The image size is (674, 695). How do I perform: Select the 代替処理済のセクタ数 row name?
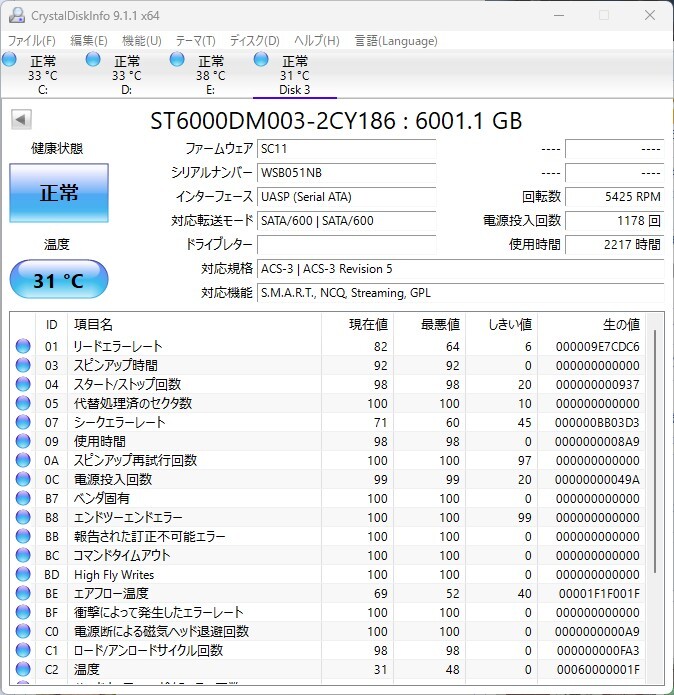[x=133, y=403]
